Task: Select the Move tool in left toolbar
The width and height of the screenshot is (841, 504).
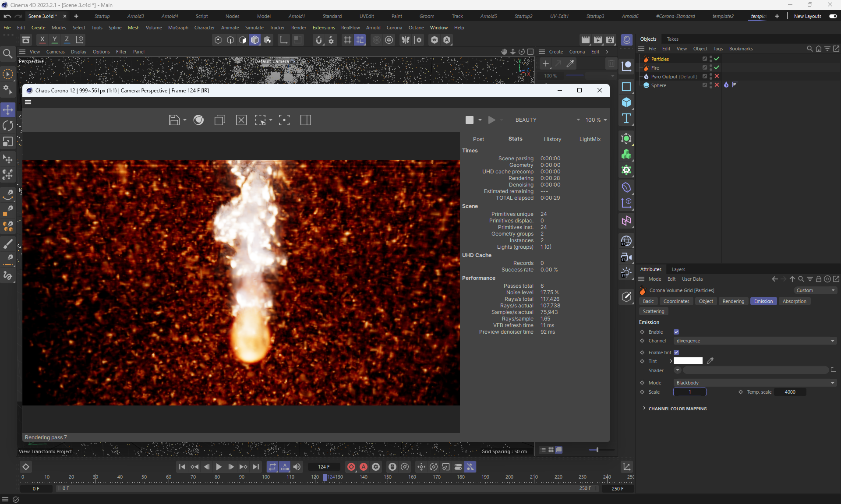Action: point(8,109)
